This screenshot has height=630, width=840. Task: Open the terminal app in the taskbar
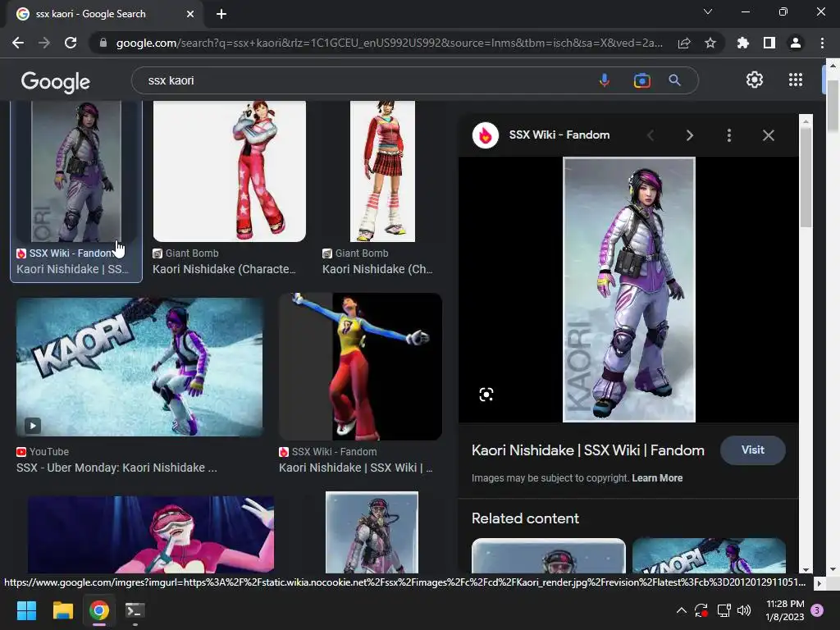click(x=135, y=610)
